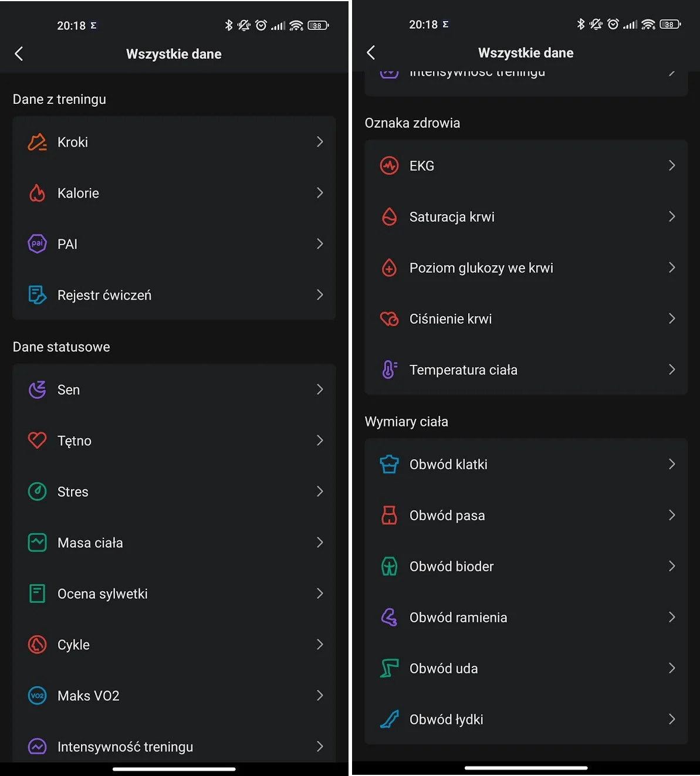Viewport: 700px width, 776px height.
Task: Open the Poziom glukozy we krwi entry
Action: coord(526,268)
